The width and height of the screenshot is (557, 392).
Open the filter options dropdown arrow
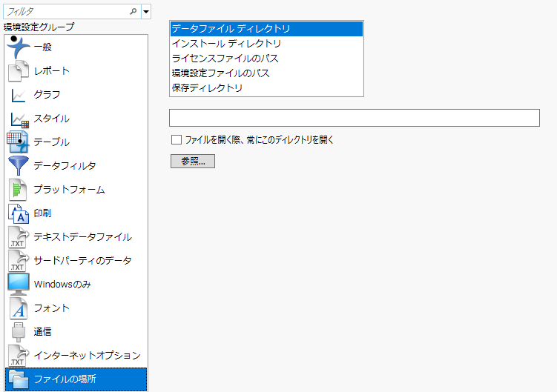[146, 11]
